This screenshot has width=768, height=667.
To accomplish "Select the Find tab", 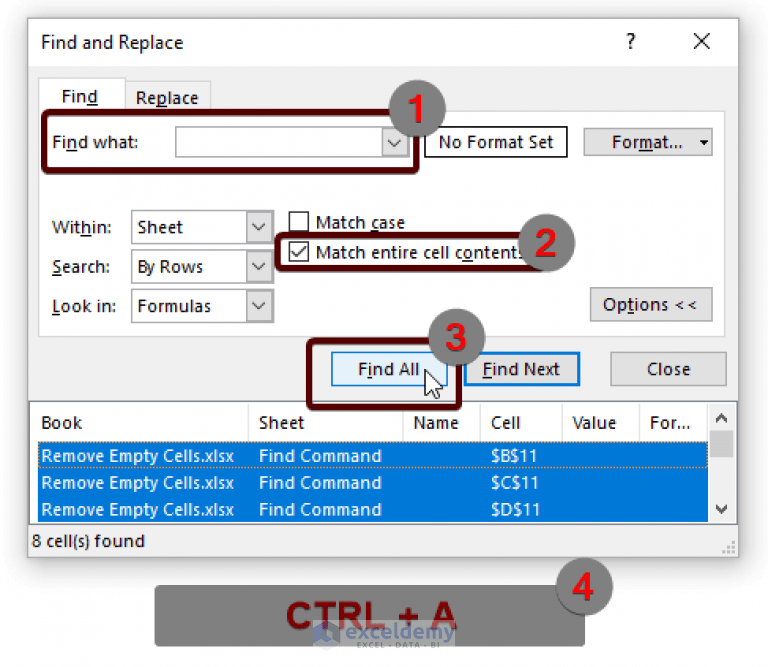I will [80, 96].
